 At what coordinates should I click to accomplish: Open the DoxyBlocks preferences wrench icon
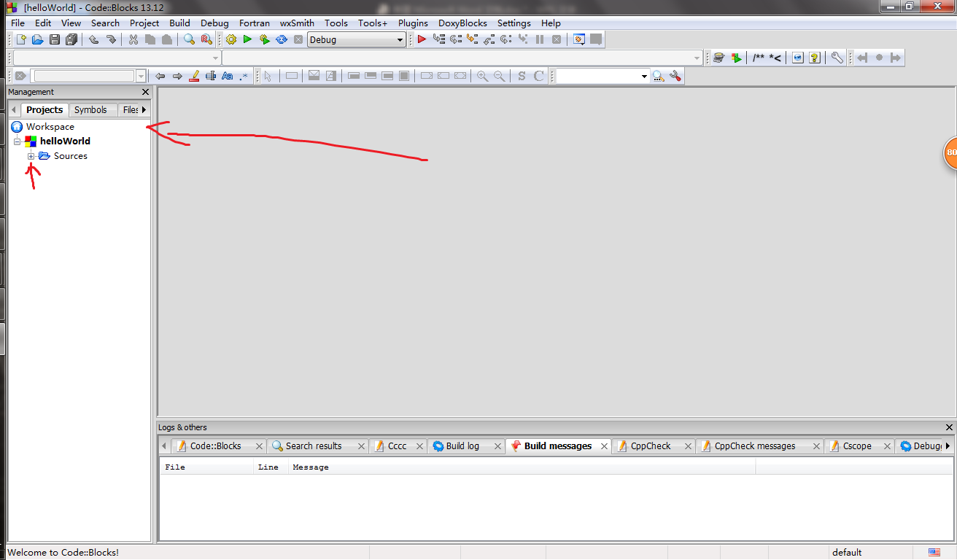[x=837, y=58]
